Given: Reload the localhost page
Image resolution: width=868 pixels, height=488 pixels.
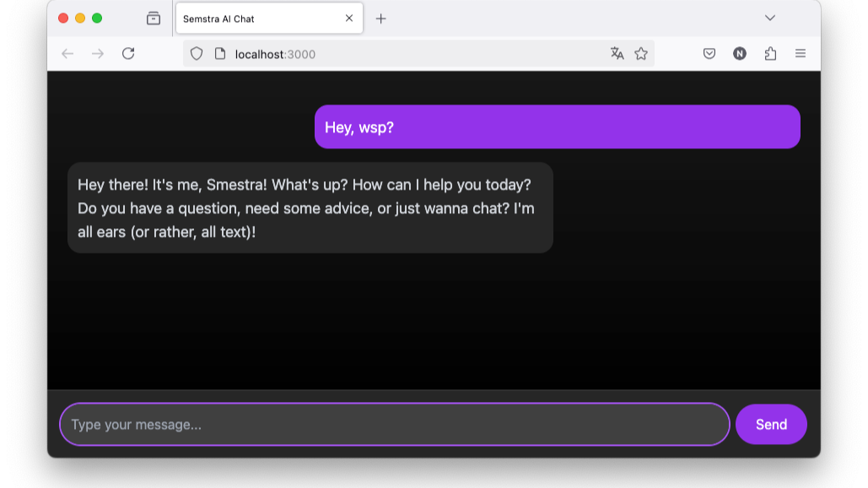Looking at the screenshot, I should 128,54.
